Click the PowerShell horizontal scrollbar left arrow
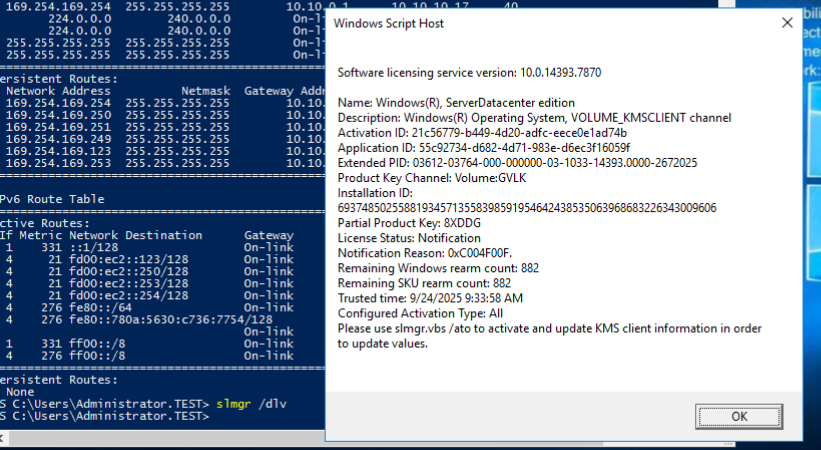Viewport: 821px width, 450px height. [x=2, y=438]
